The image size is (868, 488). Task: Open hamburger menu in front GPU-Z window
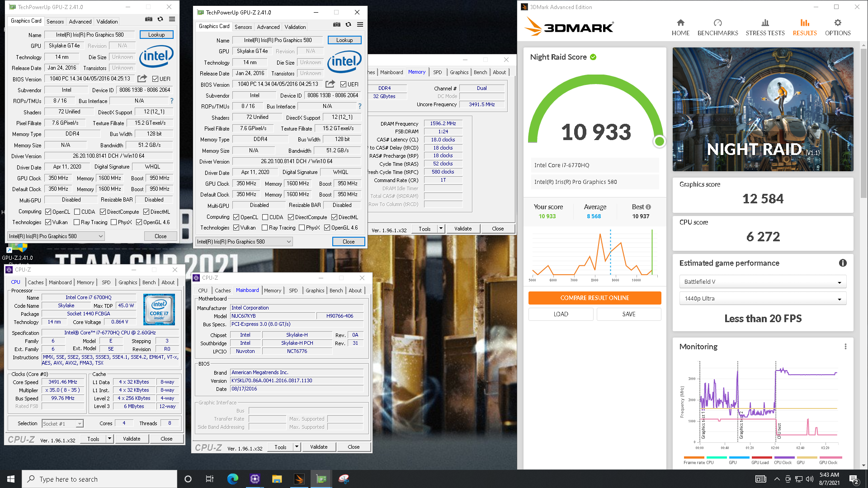pos(360,24)
